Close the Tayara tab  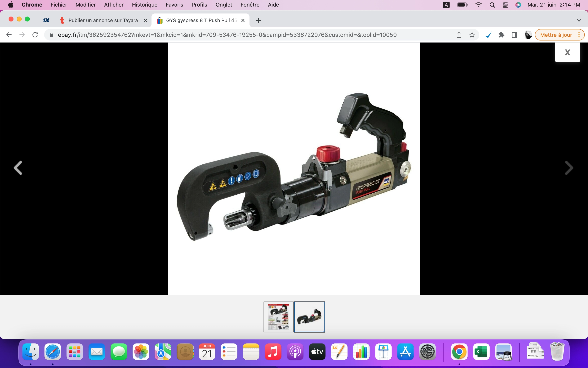pos(145,20)
